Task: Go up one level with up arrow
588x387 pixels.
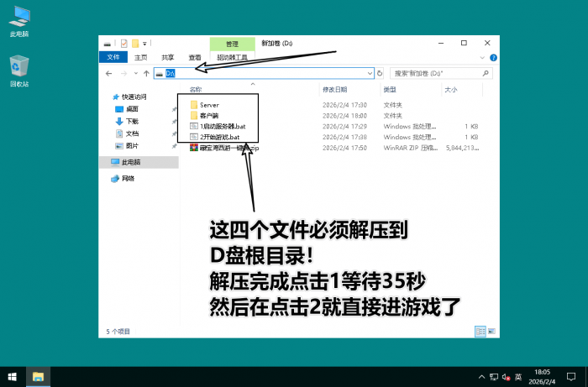Action: tap(146, 73)
